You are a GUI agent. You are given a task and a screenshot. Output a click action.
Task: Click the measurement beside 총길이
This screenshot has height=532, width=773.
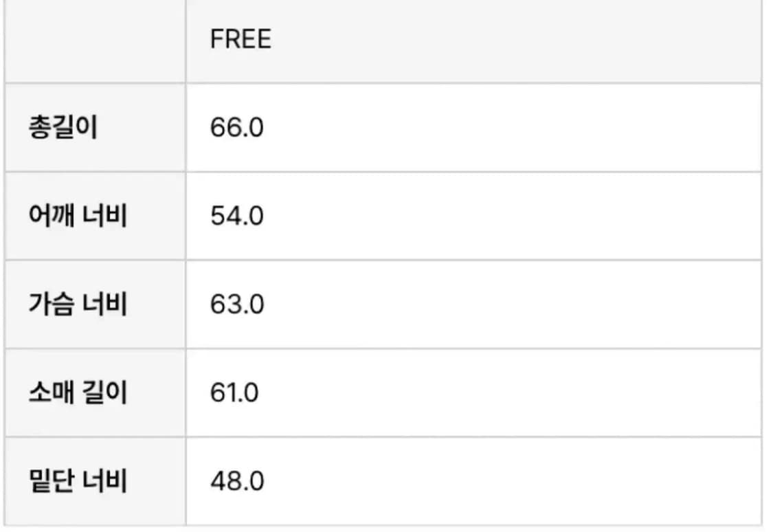[x=236, y=128]
